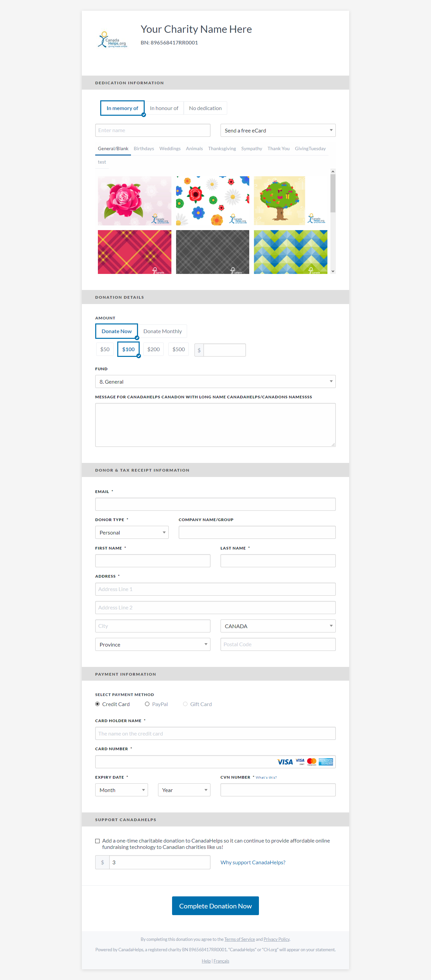Image resolution: width=431 pixels, height=980 pixels.
Task: Select PayPal payment method
Action: point(147,704)
